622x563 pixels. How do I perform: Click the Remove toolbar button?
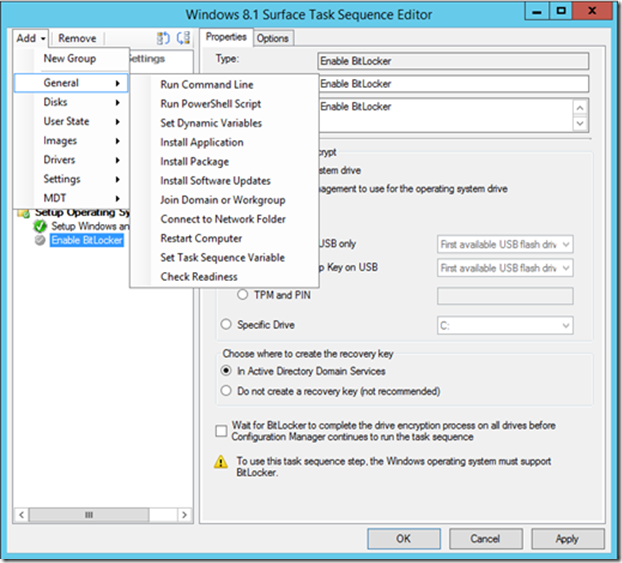(x=77, y=38)
